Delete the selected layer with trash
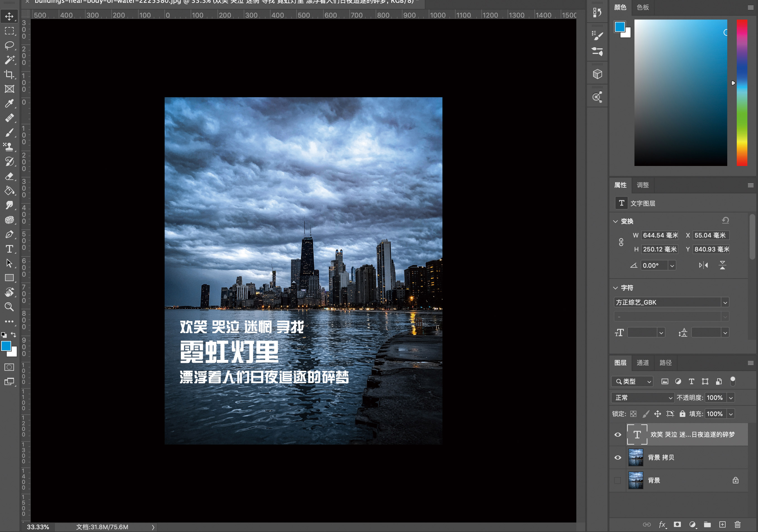 point(738,524)
